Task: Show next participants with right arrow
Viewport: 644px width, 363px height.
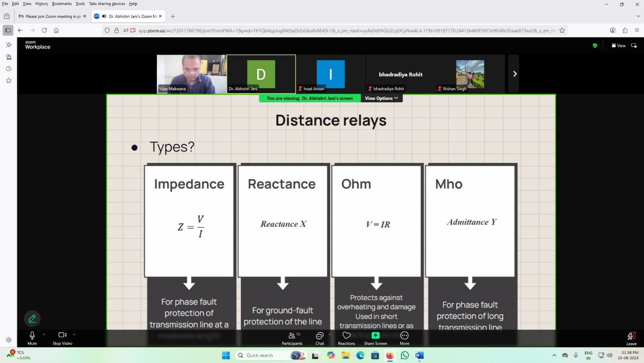Action: click(514, 74)
